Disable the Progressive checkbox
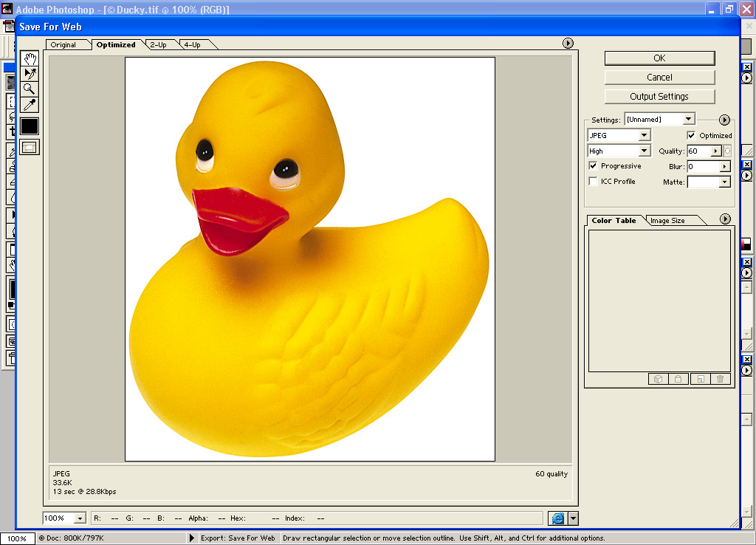 click(x=593, y=166)
